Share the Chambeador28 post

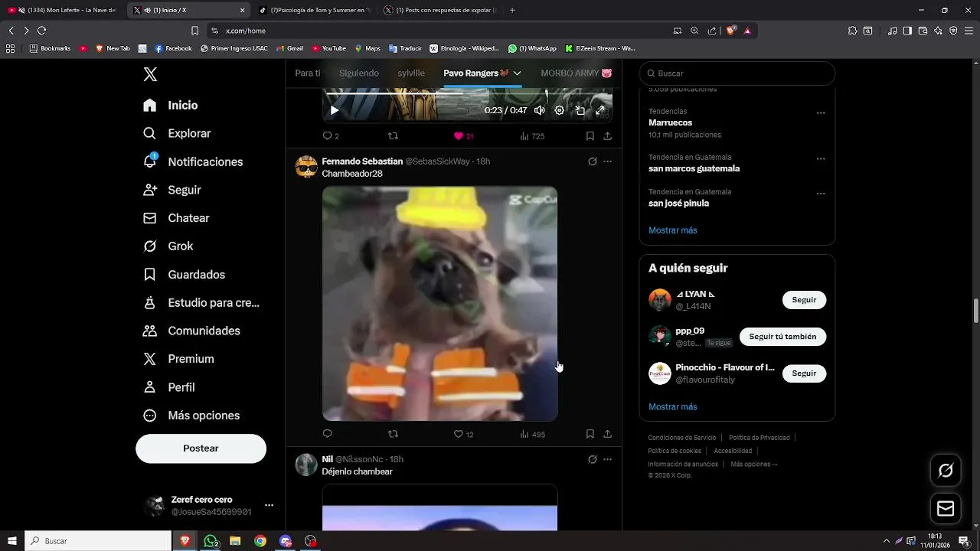pos(607,434)
